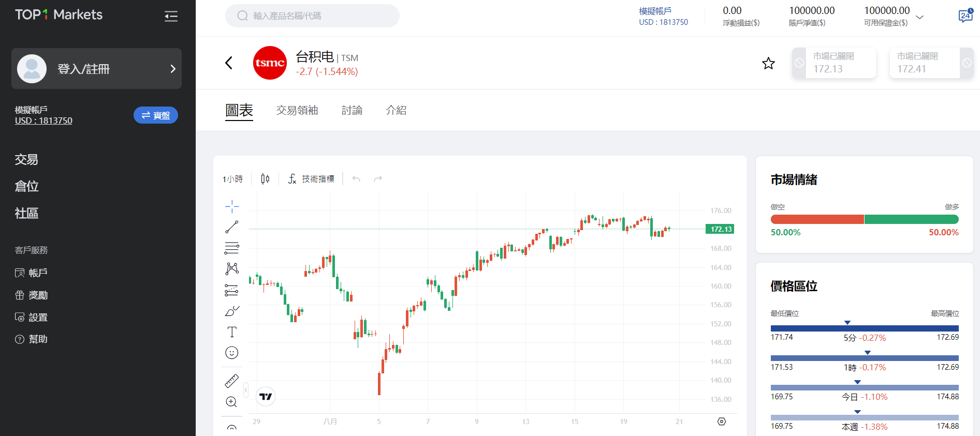This screenshot has height=436, width=980.
Task: Select the text annotation tool
Action: pyautogui.click(x=232, y=332)
